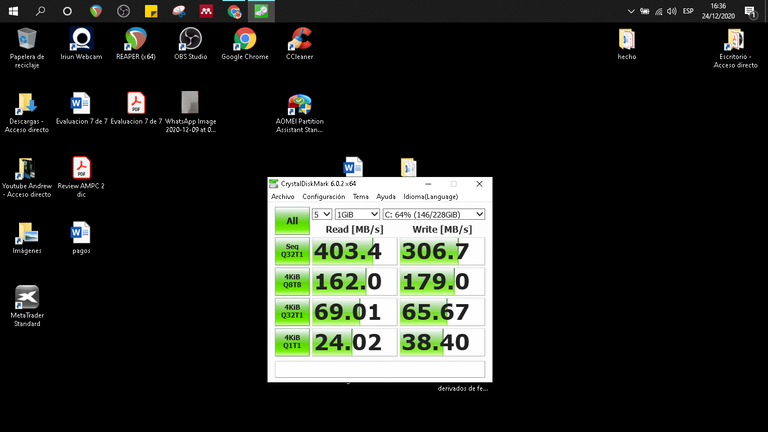Viewport: 768px width, 432px height.
Task: Click 4KiB Q32T1 write value 65.67
Action: [x=442, y=312]
